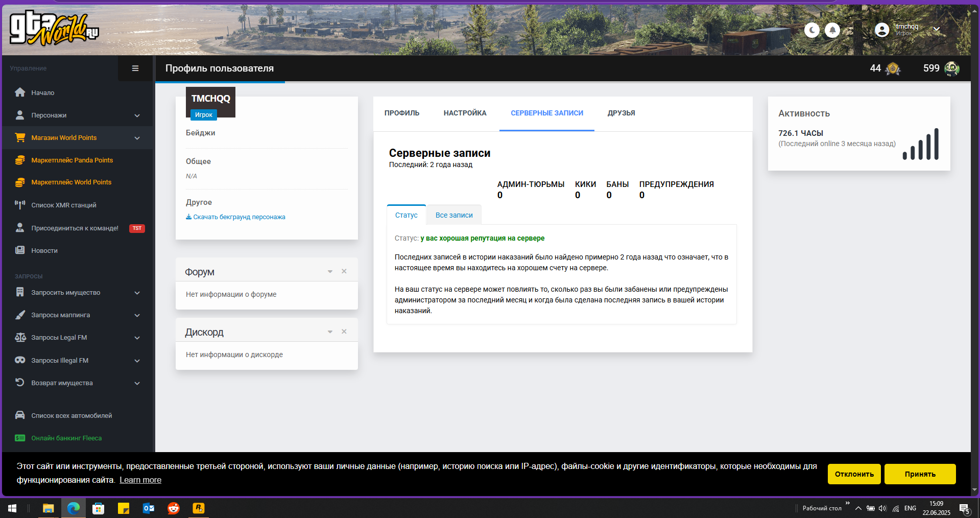Collapse sidebar with hamburger menu icon
The image size is (980, 518).
135,68
